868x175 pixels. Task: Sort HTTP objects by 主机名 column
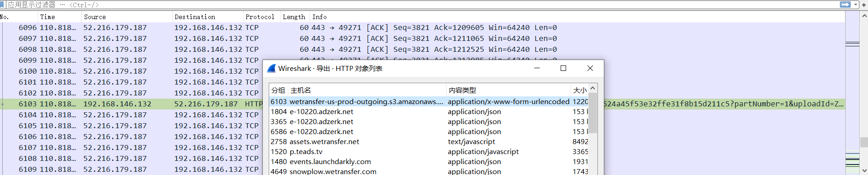[367, 90]
